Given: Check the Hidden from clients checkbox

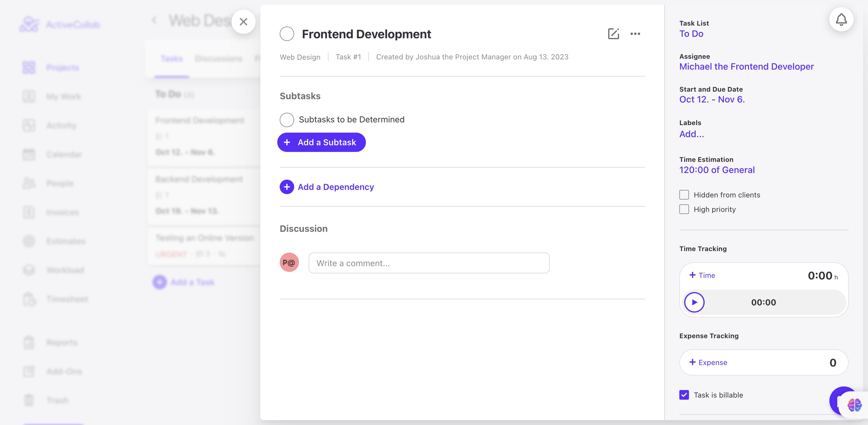Looking at the screenshot, I should point(684,195).
